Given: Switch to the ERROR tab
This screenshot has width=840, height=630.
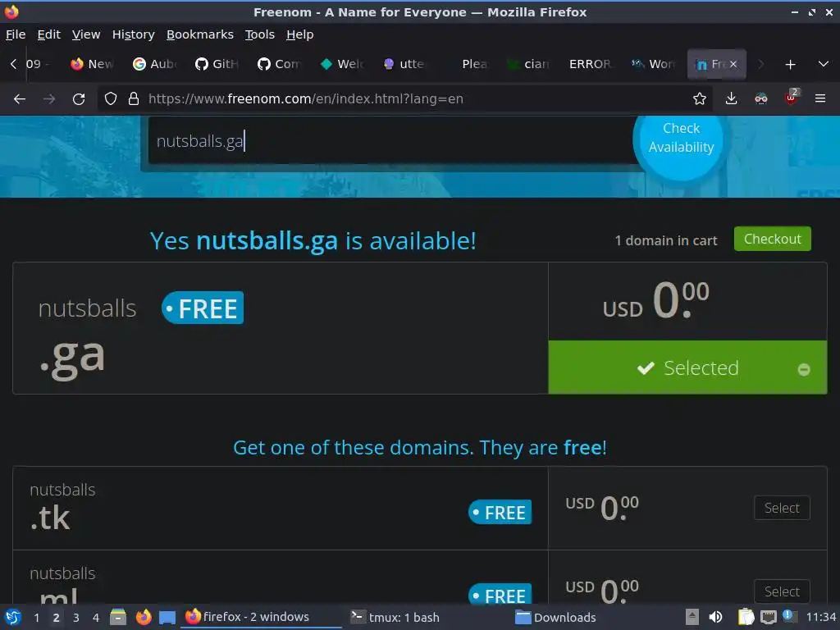Looking at the screenshot, I should (591, 64).
